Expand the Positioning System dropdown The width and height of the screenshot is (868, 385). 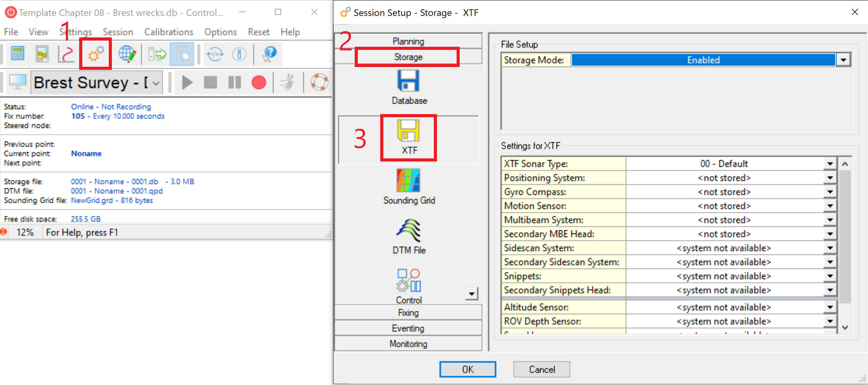830,178
